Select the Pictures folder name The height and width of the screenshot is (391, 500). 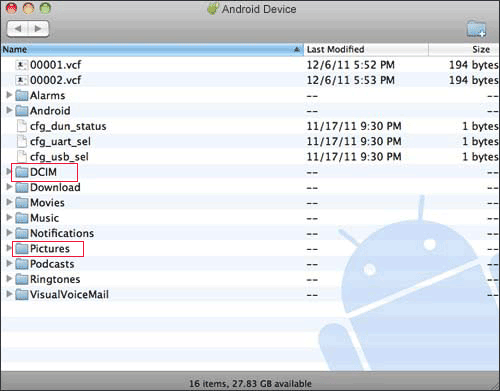tap(50, 249)
